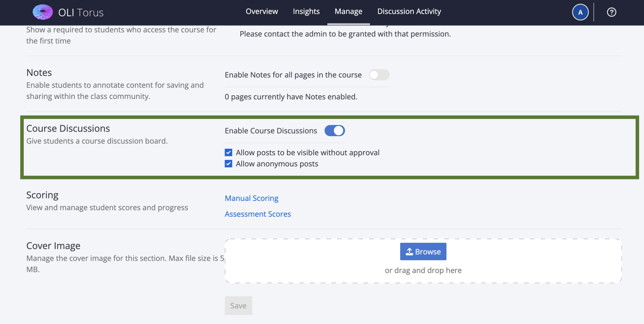Viewport: 644px width, 324px height.
Task: Click the OLI Torus brand name text
Action: pos(81,13)
